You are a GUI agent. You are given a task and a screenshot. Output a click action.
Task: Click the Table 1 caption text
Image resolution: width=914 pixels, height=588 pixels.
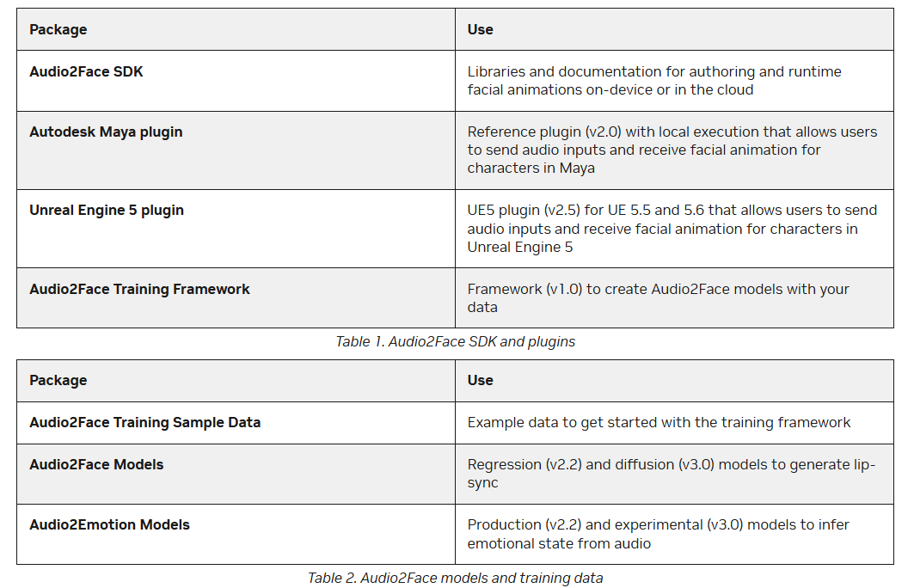455,341
